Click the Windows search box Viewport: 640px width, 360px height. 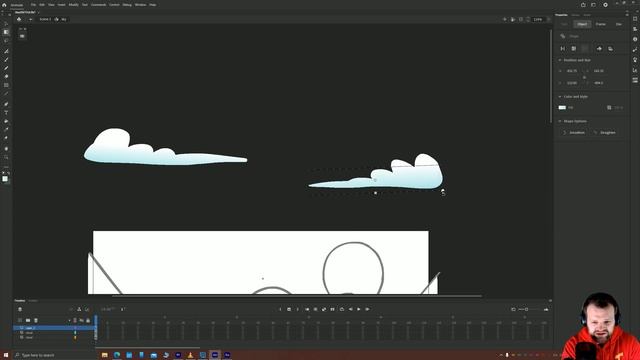54,355
